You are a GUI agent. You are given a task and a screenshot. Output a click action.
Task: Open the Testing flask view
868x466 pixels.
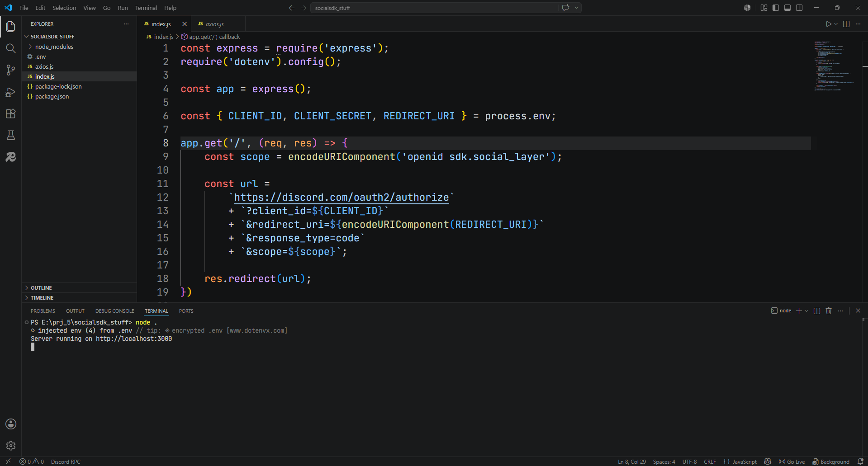11,135
